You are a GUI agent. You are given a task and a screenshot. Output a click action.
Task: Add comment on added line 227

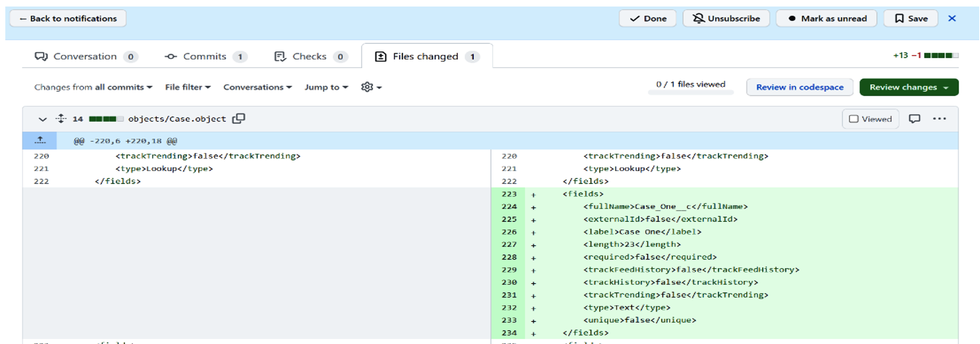coord(533,245)
